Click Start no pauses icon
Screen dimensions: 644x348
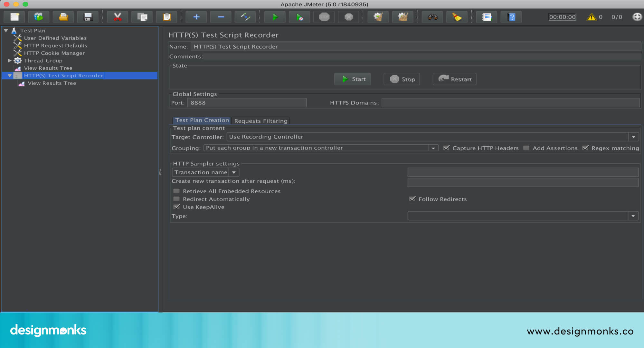299,17
